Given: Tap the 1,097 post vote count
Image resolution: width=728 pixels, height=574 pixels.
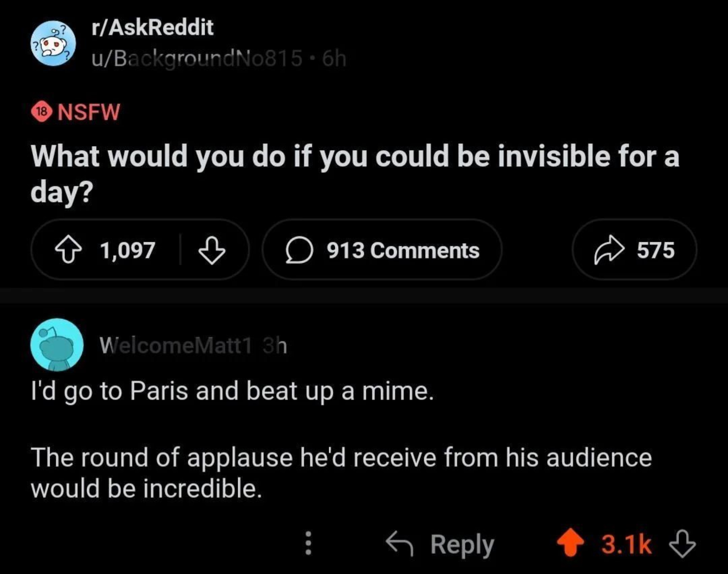Looking at the screenshot, I should pos(128,250).
